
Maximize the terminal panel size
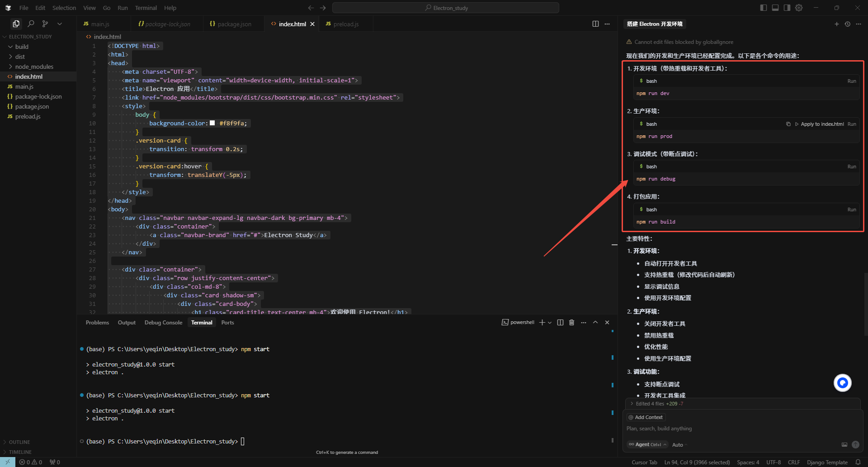pos(595,322)
